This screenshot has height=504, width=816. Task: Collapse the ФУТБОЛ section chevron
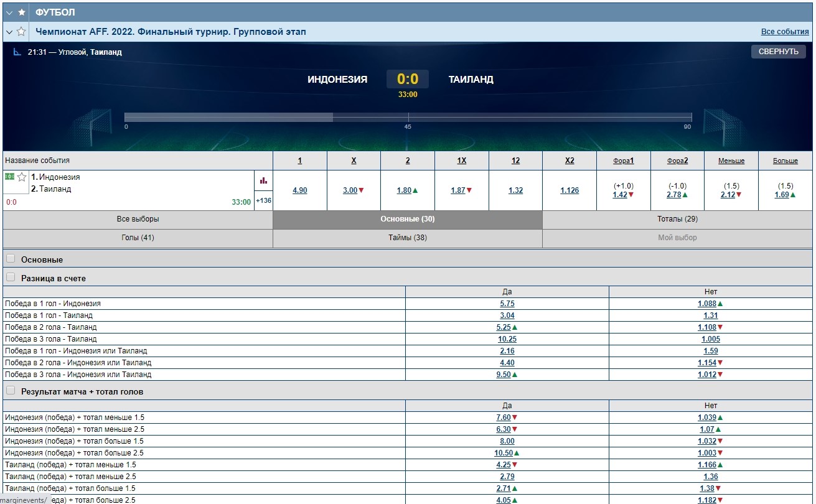point(9,12)
